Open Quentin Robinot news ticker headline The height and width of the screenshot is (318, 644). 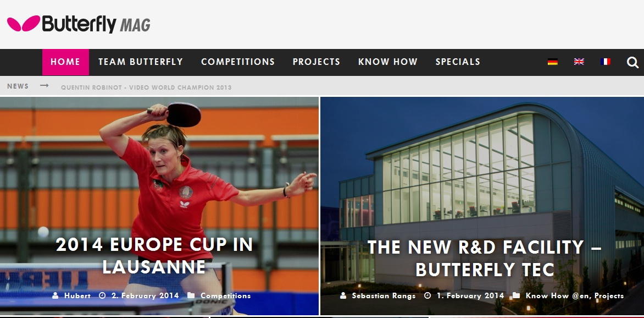146,87
